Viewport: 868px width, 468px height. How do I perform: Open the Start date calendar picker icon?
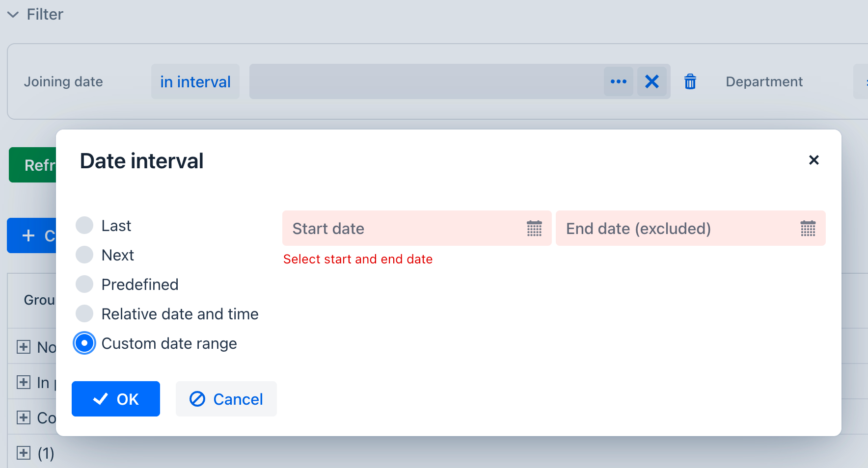[x=534, y=229]
